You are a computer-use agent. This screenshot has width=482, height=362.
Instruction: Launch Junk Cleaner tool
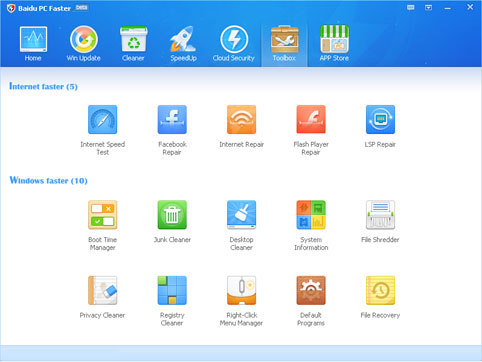(x=172, y=222)
